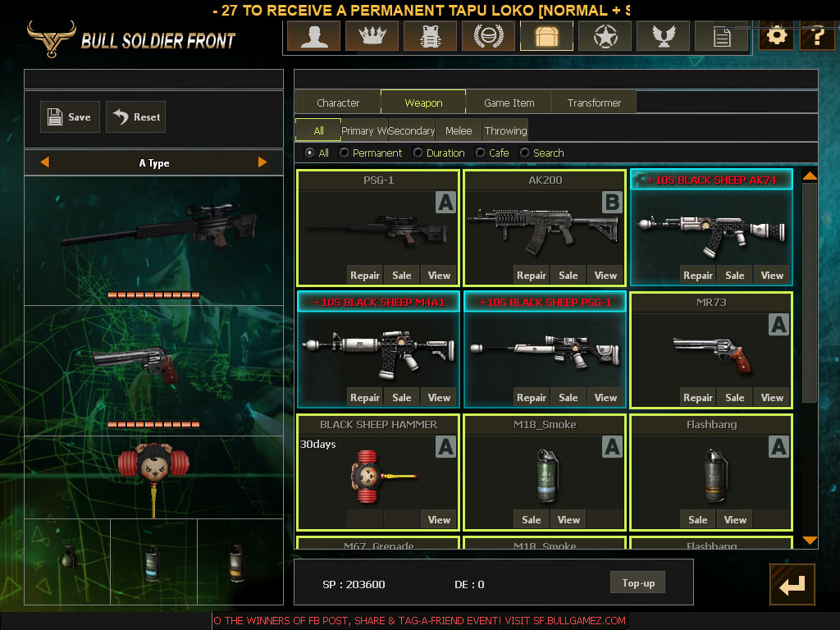The image size is (840, 630).
Task: Click the crown ranking icon
Action: (x=371, y=37)
